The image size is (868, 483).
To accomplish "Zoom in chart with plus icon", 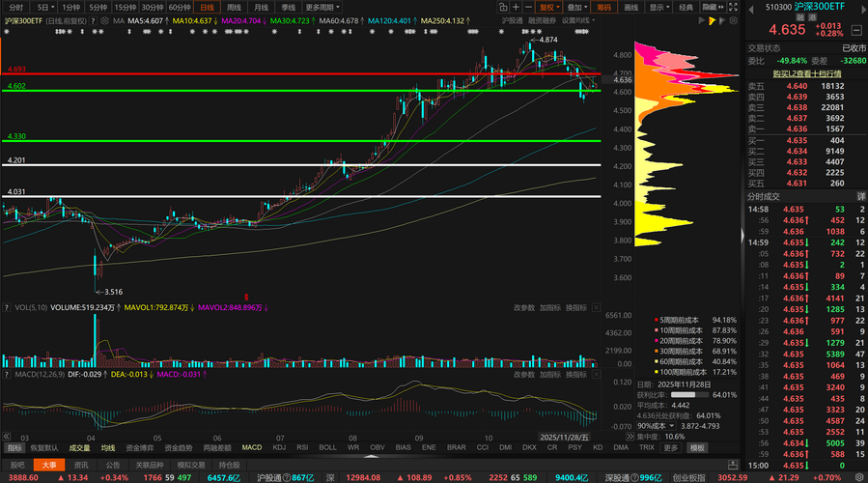I will pyautogui.click(x=516, y=7).
